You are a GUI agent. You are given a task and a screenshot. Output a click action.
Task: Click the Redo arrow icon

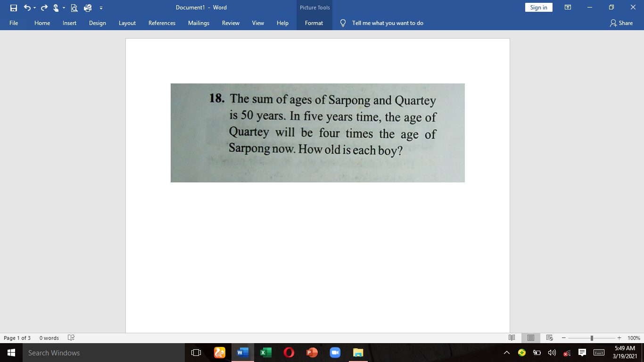click(x=43, y=8)
